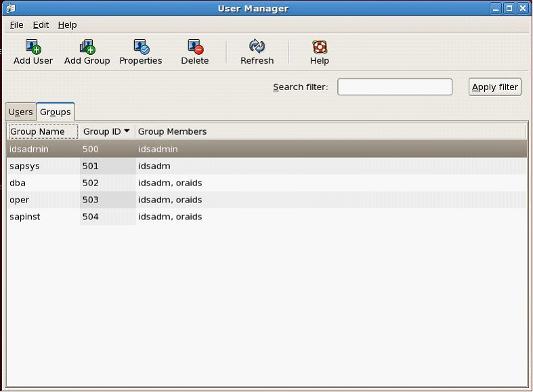The width and height of the screenshot is (533, 392).
Task: Open the Help menu in menu bar
Action: 67,25
